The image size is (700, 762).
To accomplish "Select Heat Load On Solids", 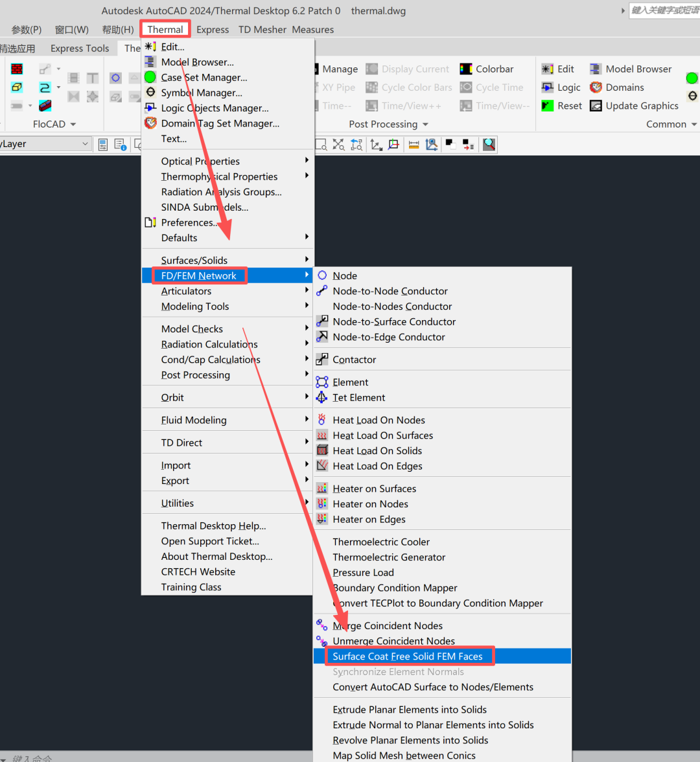I will pos(377,451).
